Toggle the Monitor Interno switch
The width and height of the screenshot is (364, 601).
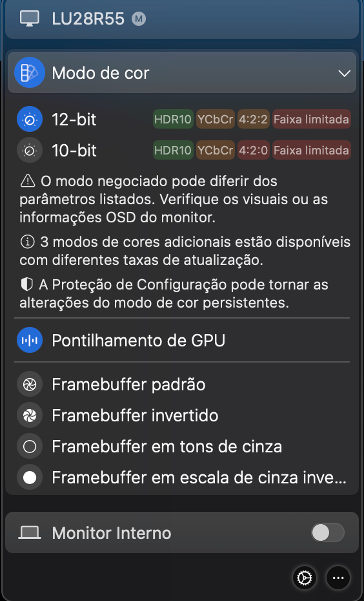[328, 532]
